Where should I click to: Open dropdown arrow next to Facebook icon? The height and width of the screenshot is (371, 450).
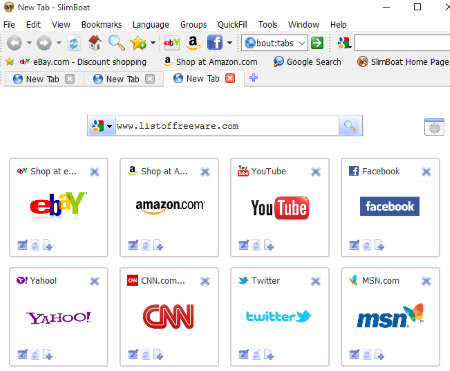[x=230, y=43]
